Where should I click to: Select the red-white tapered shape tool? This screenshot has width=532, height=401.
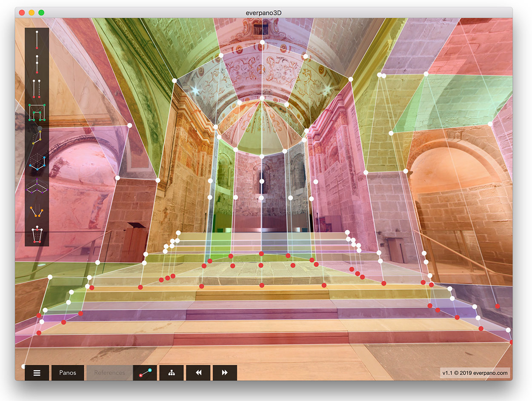click(x=37, y=235)
